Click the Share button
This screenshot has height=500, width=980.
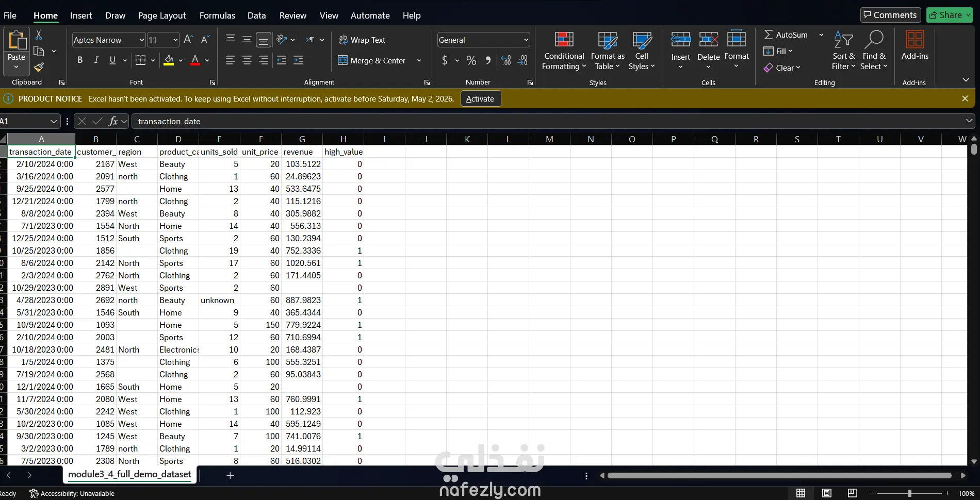(x=950, y=15)
